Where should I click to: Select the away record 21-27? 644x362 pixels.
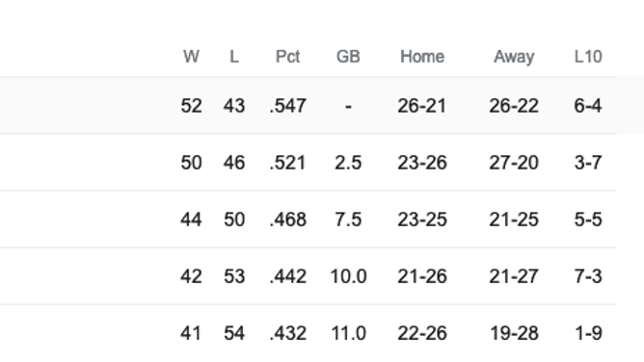pos(514,276)
